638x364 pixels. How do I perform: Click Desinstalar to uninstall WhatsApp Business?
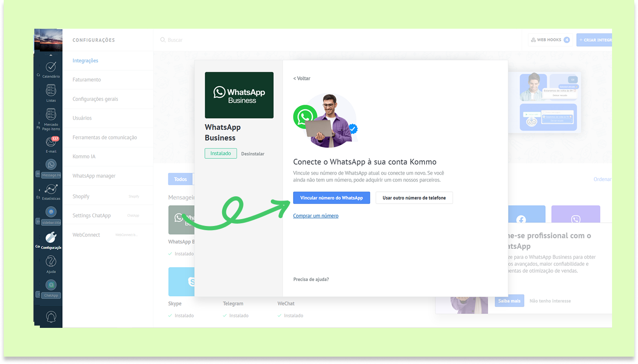click(x=253, y=154)
